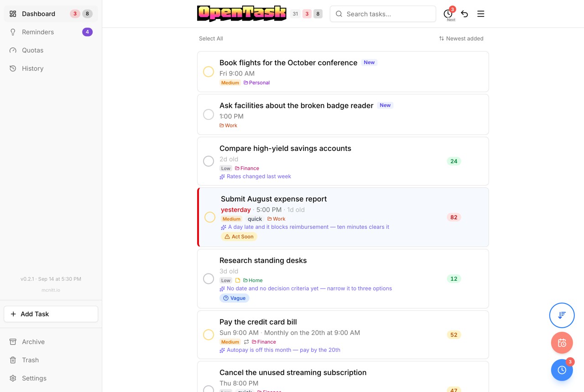
Task: Tick the 'Submit August expense report' circle
Action: [210, 217]
